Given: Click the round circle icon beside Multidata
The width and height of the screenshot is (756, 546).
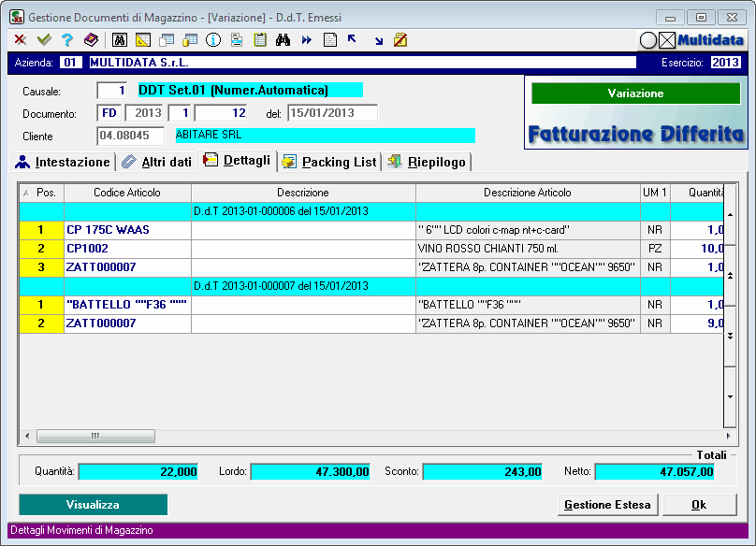Looking at the screenshot, I should tap(648, 40).
